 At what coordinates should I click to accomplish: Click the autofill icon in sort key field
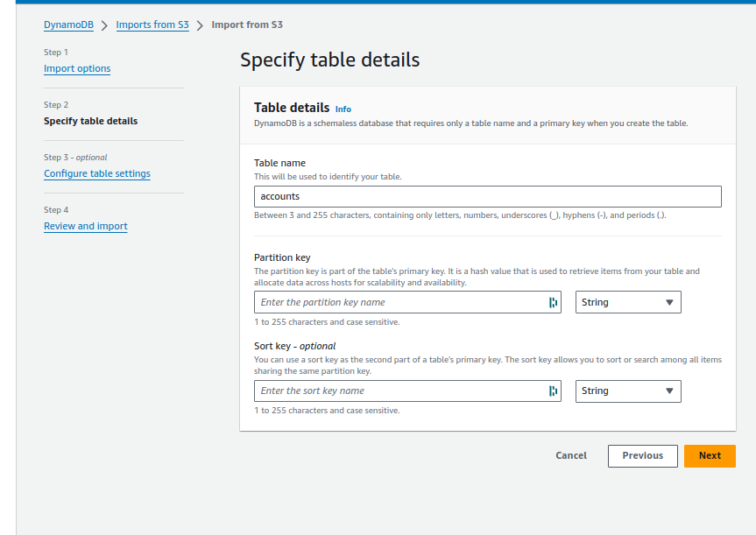click(x=553, y=391)
